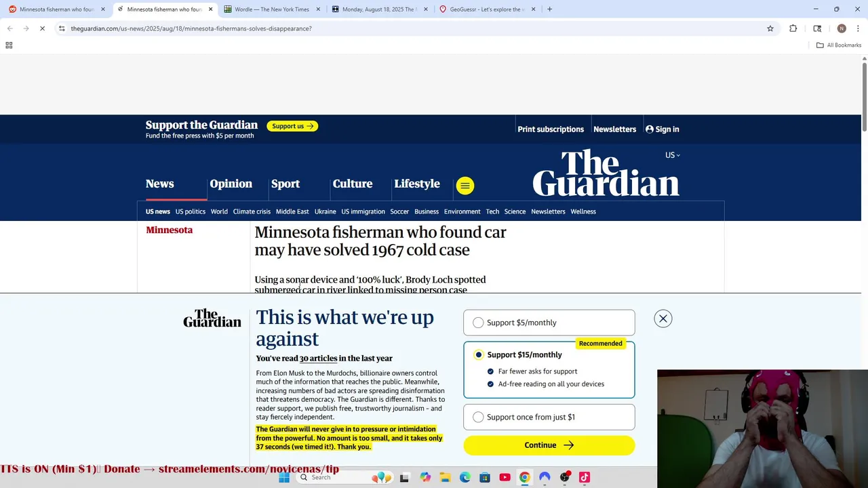This screenshot has height=488, width=868.
Task: Open OBS Studio from the taskbar
Action: click(x=565, y=477)
